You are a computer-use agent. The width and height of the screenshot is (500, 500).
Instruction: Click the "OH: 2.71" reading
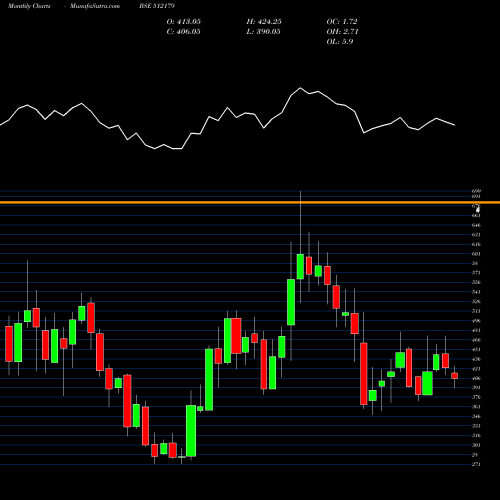tap(342, 32)
